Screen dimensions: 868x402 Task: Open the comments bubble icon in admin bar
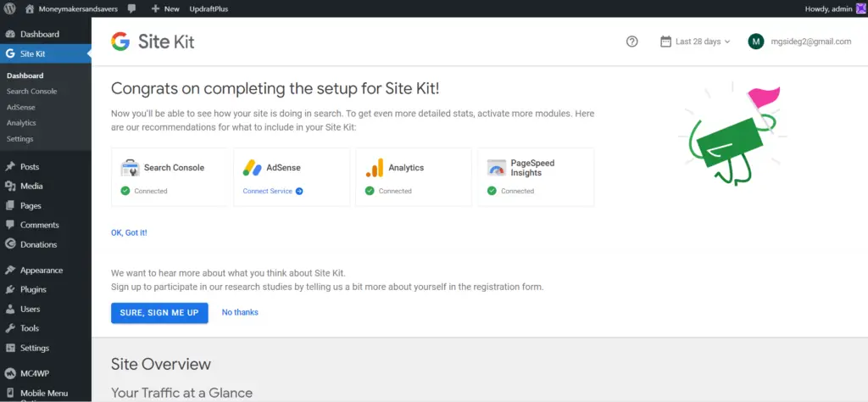pos(131,8)
